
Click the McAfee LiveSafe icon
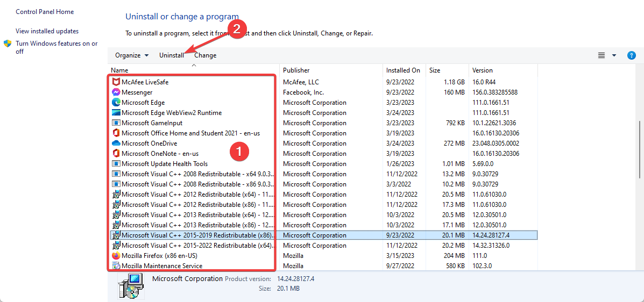(x=116, y=82)
